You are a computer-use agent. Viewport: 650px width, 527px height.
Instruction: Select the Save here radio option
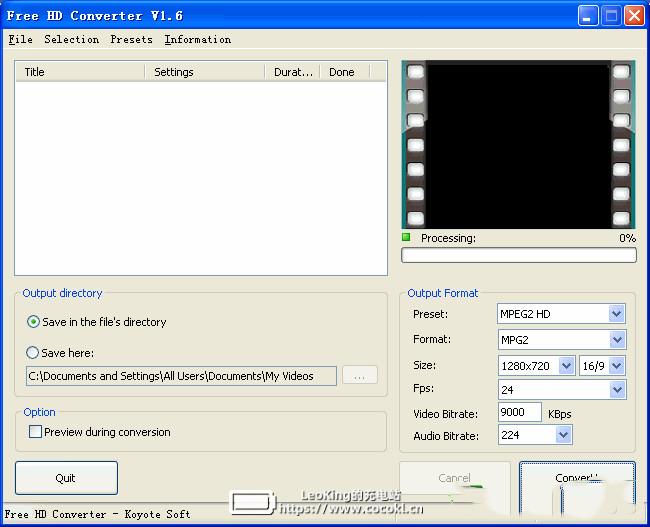60,353
